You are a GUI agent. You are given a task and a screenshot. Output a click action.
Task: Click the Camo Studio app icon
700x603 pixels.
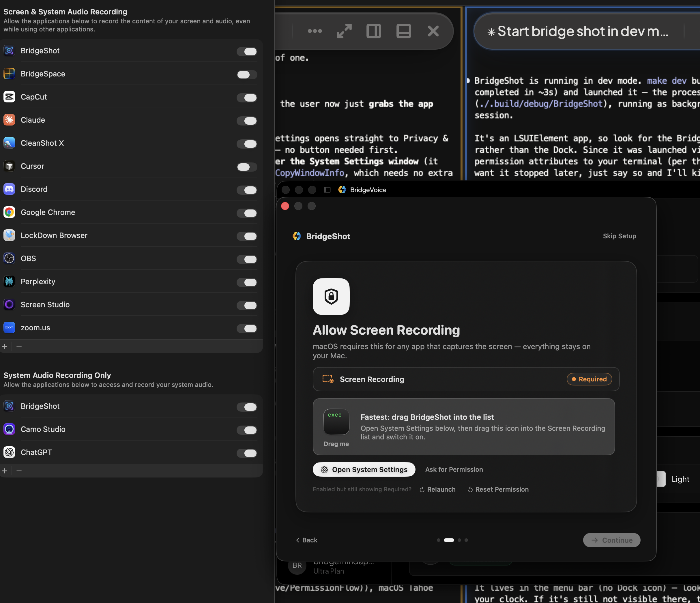click(x=9, y=429)
